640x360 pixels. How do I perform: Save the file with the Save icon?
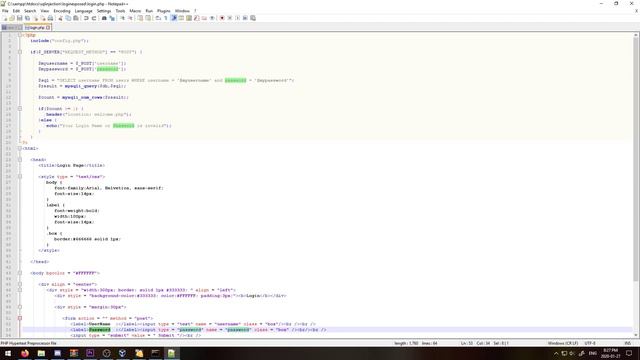tap(20, 18)
